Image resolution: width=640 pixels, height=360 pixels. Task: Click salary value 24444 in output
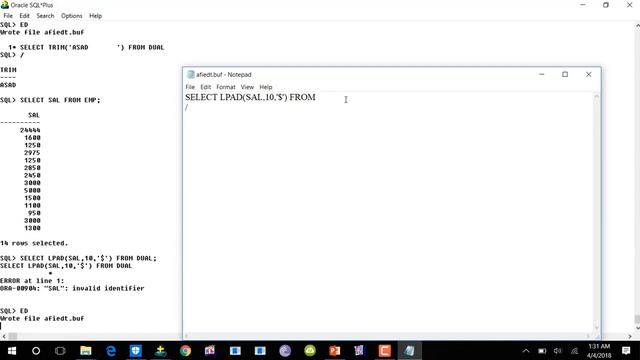point(30,130)
